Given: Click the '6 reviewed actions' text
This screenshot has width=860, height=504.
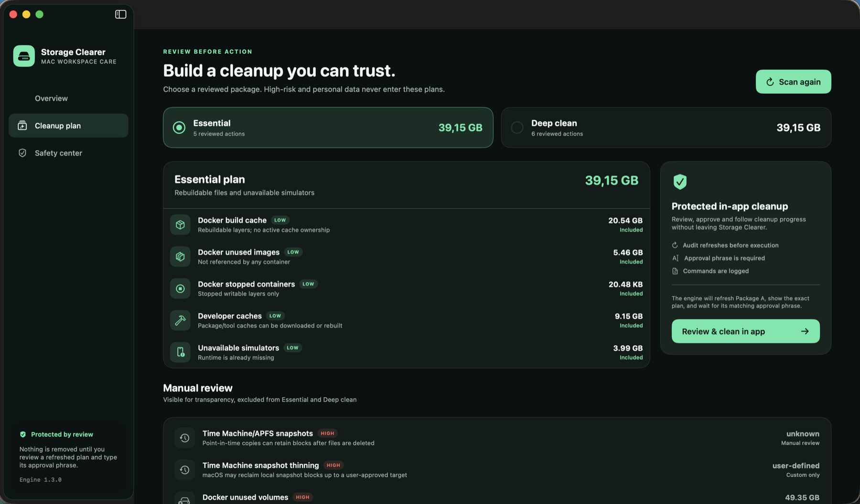Looking at the screenshot, I should 557,134.
